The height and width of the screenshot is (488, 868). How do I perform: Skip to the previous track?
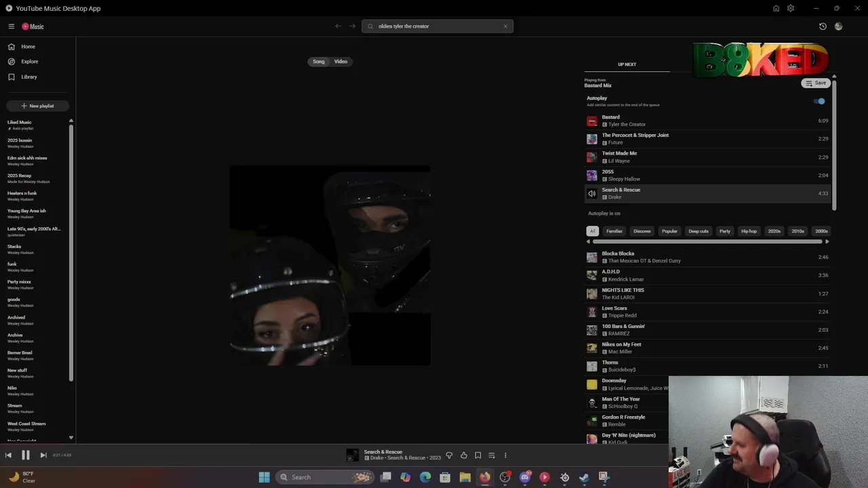[x=8, y=455]
